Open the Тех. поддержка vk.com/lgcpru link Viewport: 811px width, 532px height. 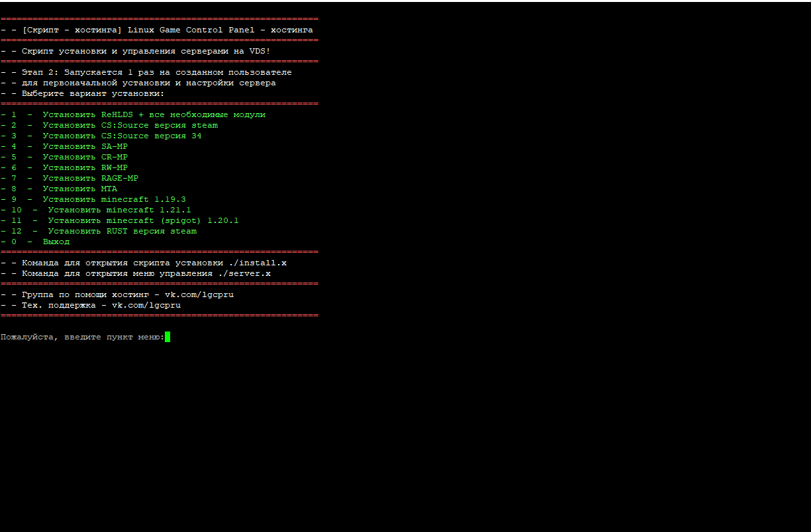pos(146,305)
